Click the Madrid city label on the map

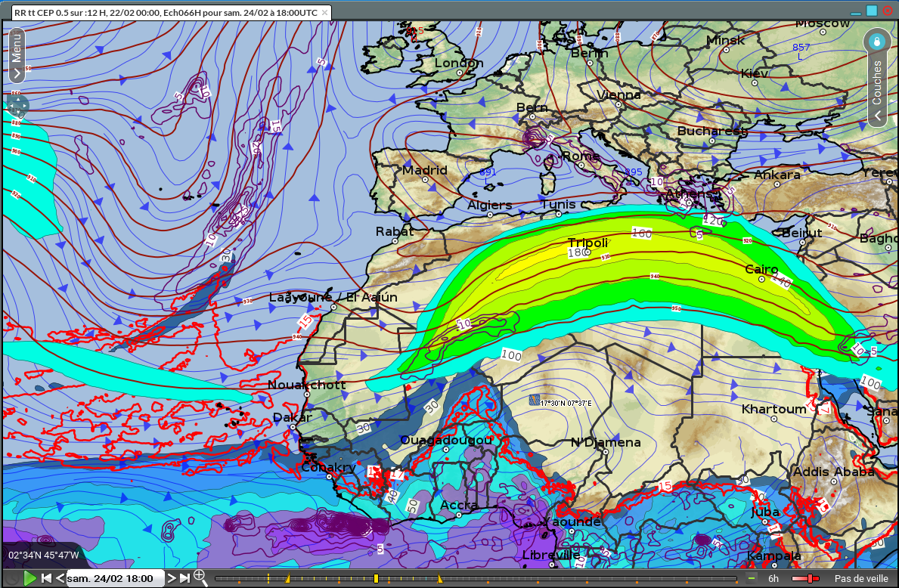coord(424,170)
